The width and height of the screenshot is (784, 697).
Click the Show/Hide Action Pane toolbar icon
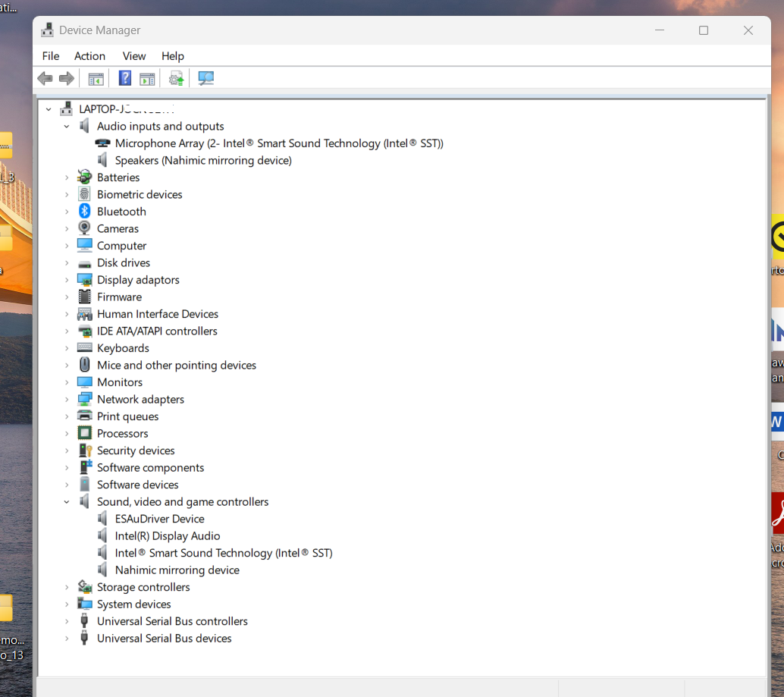point(147,78)
